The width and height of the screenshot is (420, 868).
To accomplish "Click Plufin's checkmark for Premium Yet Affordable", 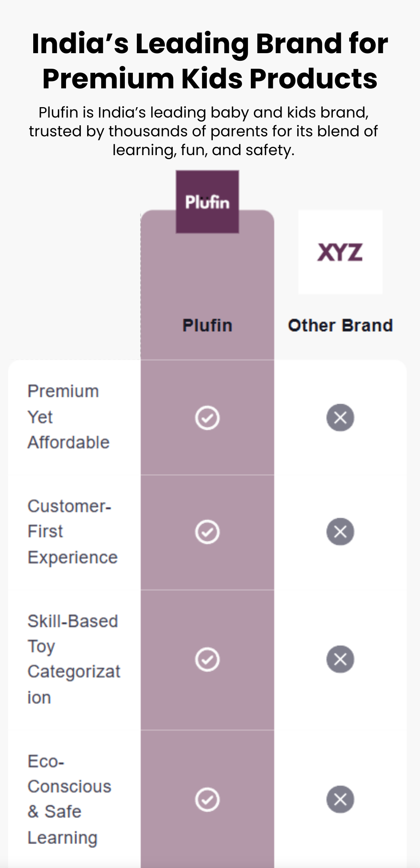I will point(207,418).
